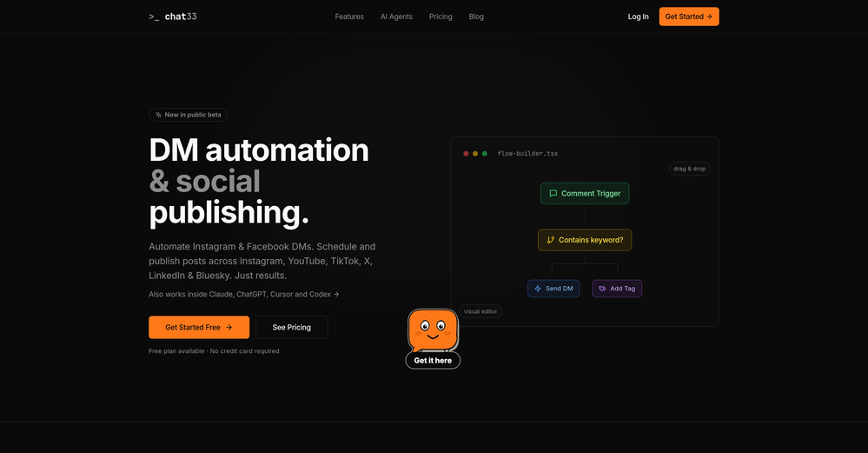The height and width of the screenshot is (453, 868).
Task: Click the Log In link
Action: (639, 17)
